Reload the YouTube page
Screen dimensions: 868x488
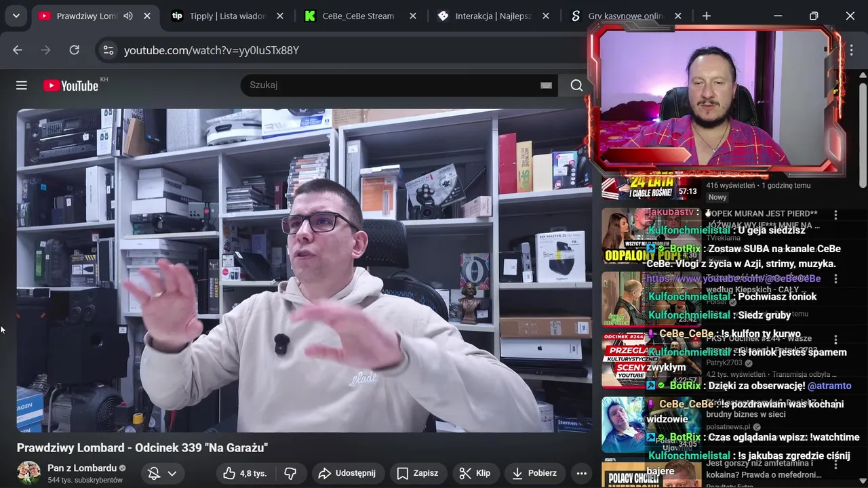[x=75, y=50]
